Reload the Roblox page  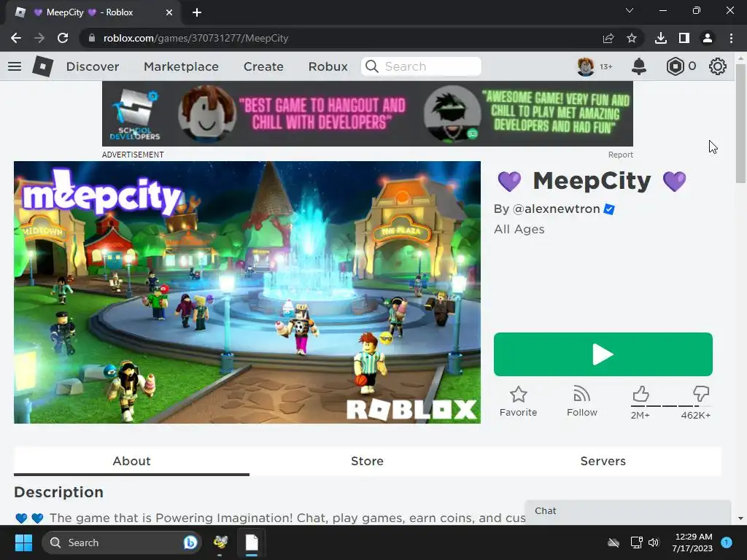click(x=63, y=38)
